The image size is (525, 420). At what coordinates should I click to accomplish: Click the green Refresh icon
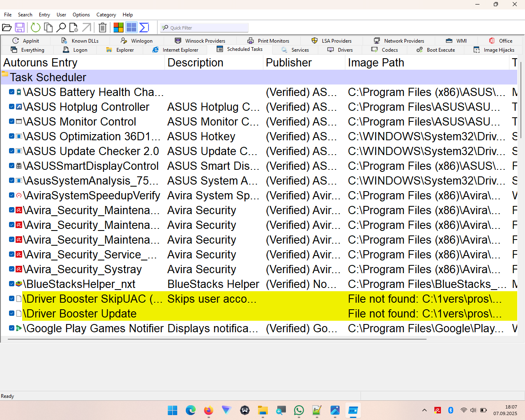tap(36, 27)
